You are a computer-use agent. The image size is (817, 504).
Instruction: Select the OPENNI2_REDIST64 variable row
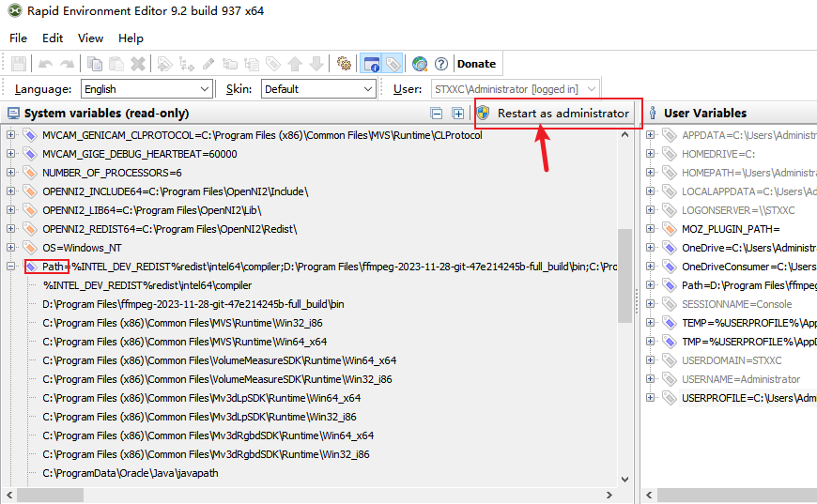point(170,229)
